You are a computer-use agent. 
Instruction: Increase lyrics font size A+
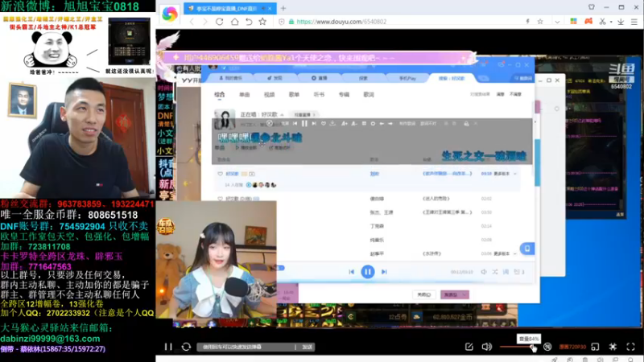click(x=345, y=123)
